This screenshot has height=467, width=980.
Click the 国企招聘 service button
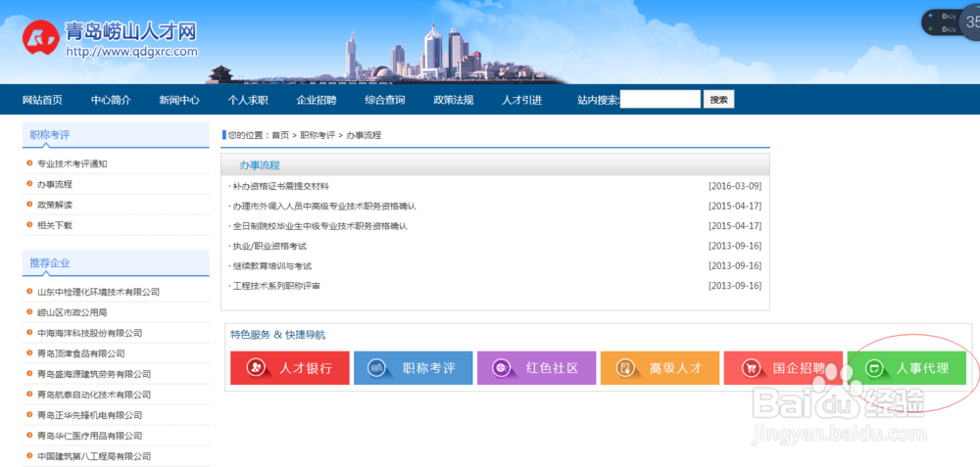[x=783, y=368]
